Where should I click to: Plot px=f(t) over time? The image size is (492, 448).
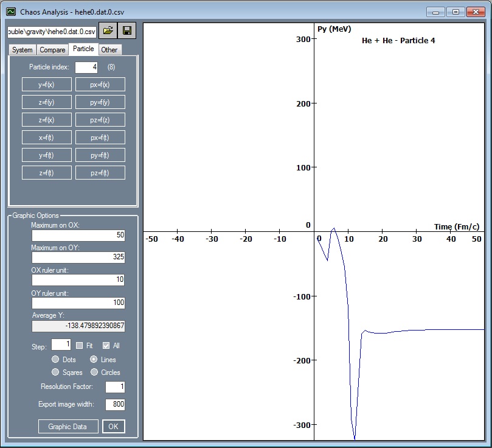100,137
